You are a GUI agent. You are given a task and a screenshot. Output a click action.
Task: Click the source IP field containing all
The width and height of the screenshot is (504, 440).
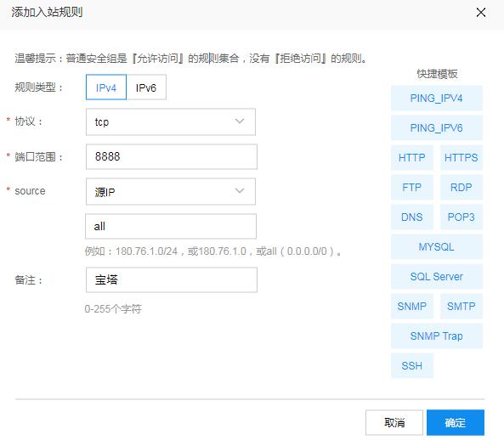point(171,227)
